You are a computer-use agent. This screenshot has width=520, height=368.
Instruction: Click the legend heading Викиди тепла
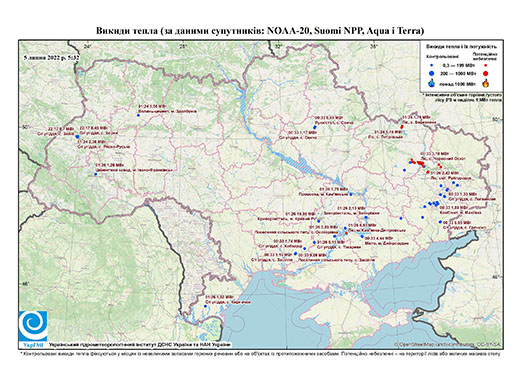[462, 46]
